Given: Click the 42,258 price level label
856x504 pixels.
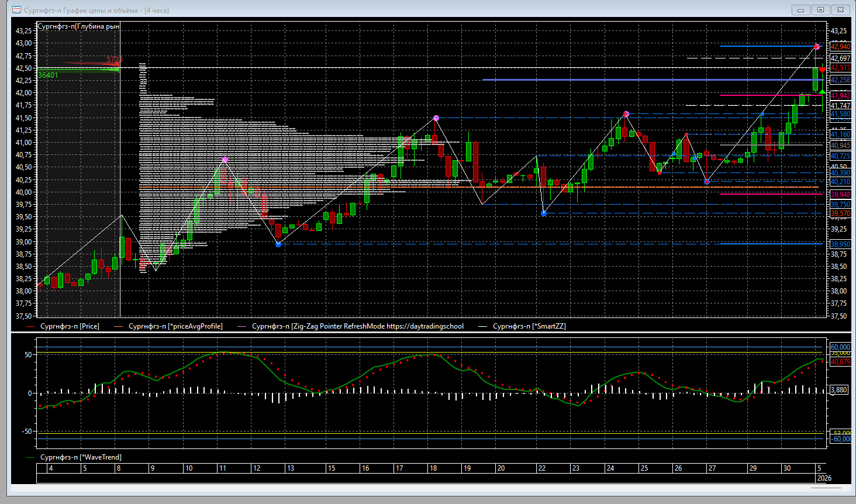Looking at the screenshot, I should click(x=840, y=80).
